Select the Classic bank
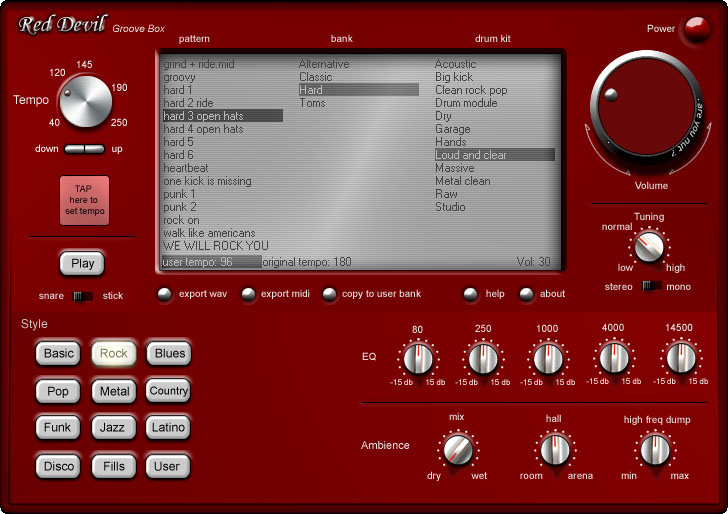The image size is (728, 514). pos(316,77)
